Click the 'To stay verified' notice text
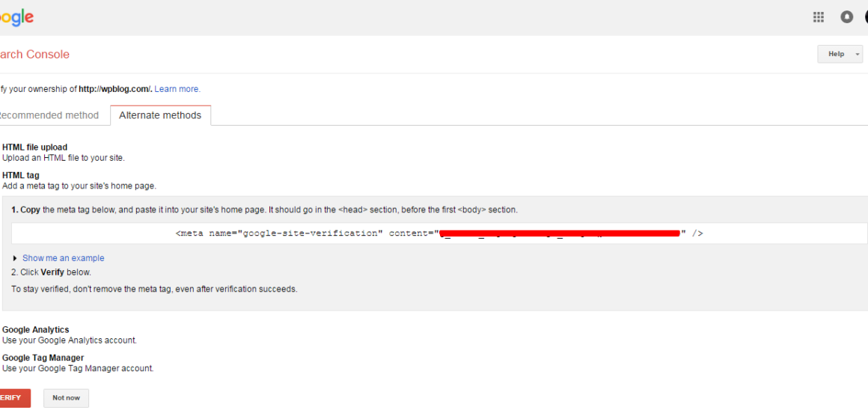Screen dimensions: 868x419 click(154, 289)
